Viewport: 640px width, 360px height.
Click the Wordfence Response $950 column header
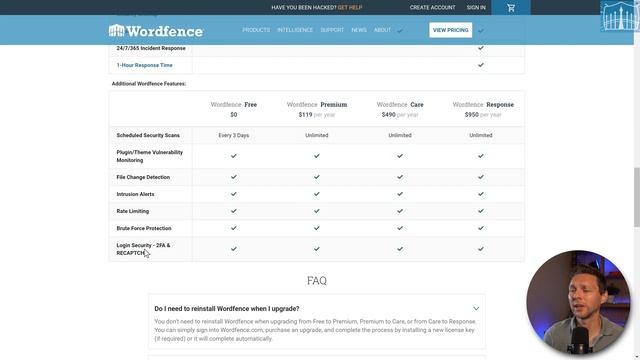tap(483, 109)
